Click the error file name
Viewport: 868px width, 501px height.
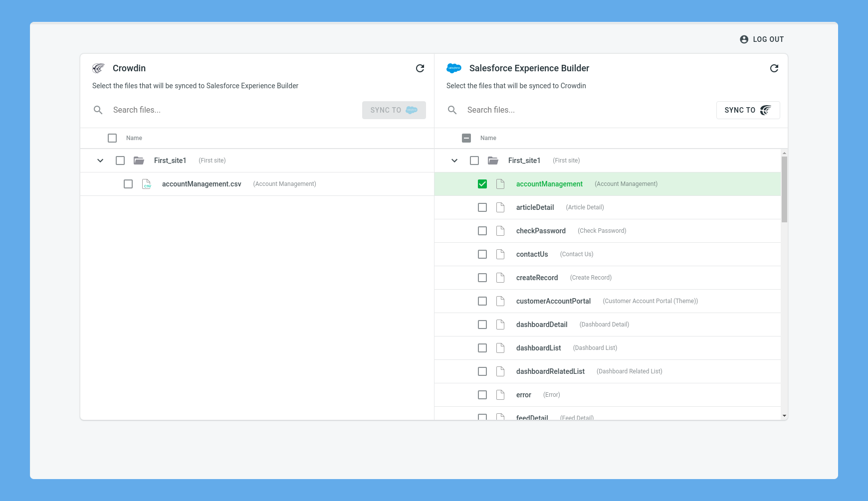click(523, 395)
